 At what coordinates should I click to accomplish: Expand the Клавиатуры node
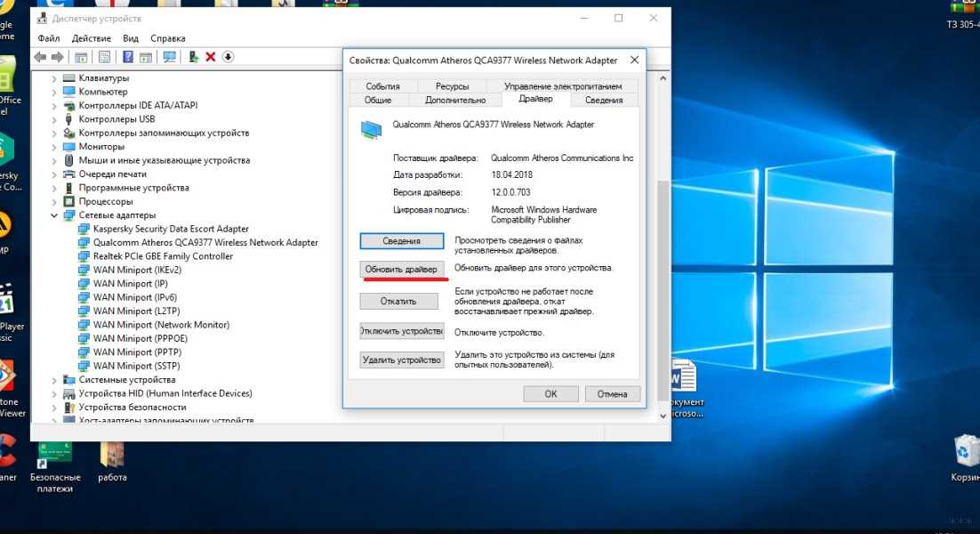tap(53, 79)
